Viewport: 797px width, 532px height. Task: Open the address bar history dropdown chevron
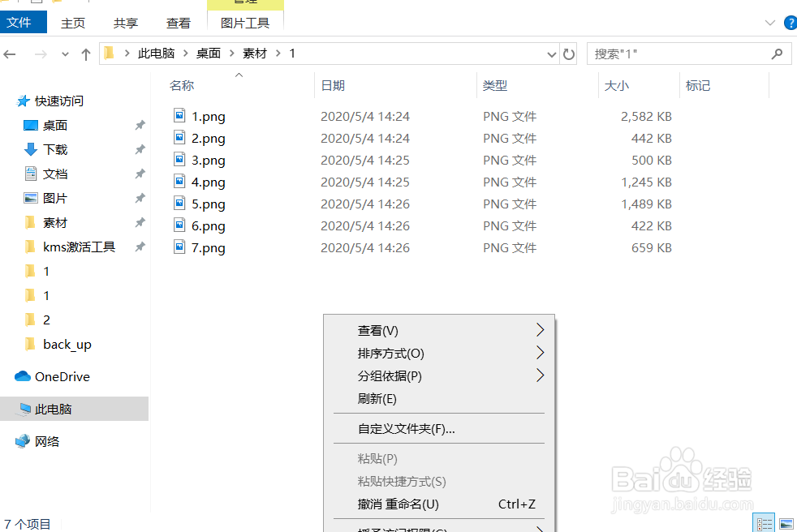[551, 54]
